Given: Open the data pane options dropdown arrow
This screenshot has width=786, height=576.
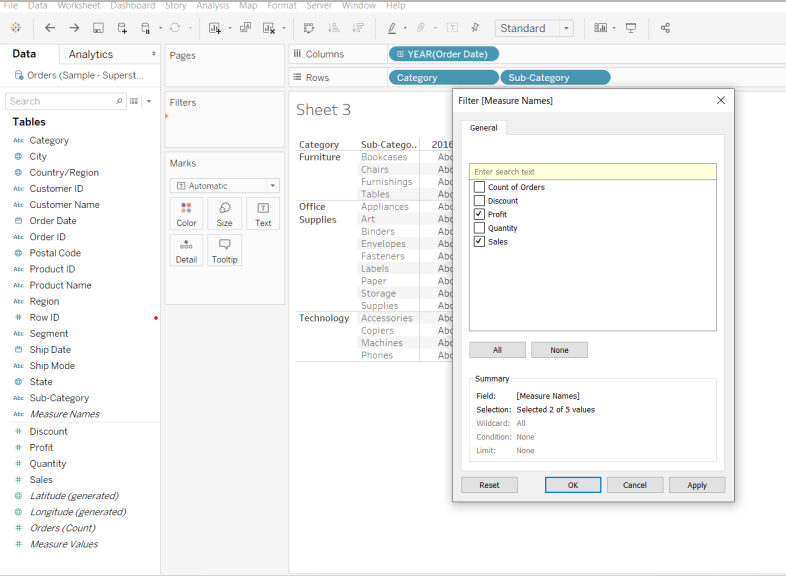Looking at the screenshot, I should pos(149,101).
